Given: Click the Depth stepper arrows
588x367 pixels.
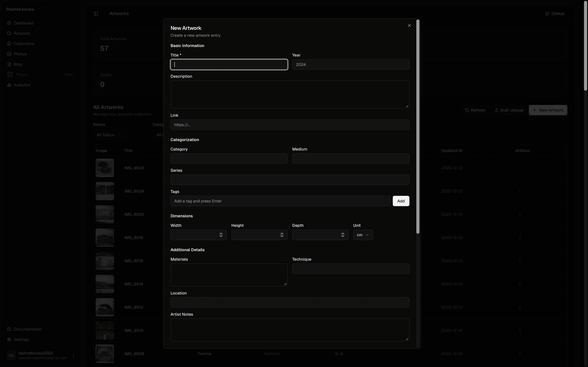Looking at the screenshot, I should point(343,235).
